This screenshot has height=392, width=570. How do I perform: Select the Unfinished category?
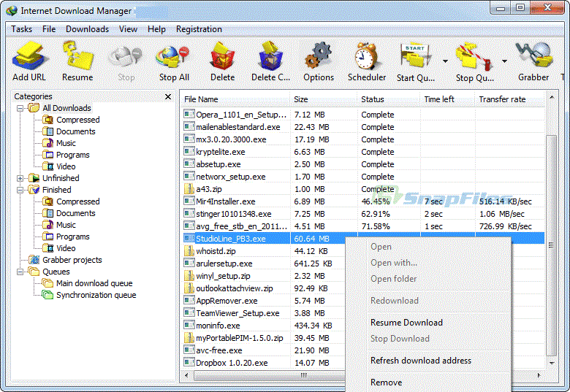tap(61, 178)
